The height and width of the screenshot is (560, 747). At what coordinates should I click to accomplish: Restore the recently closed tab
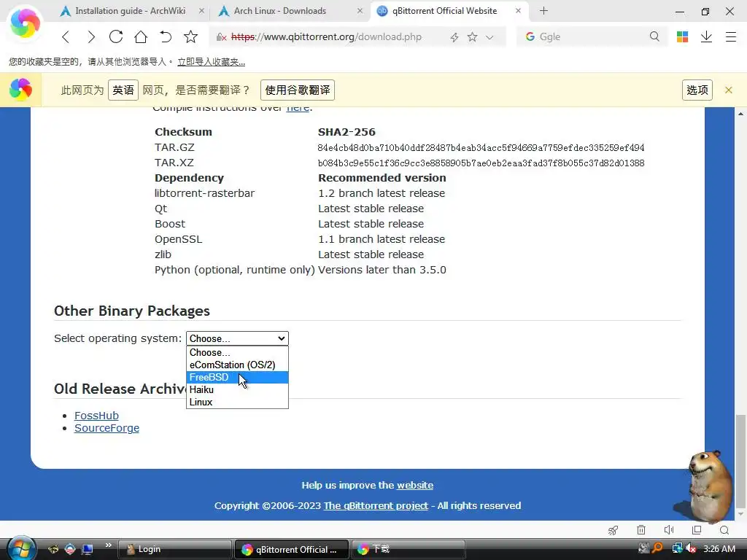(166, 36)
